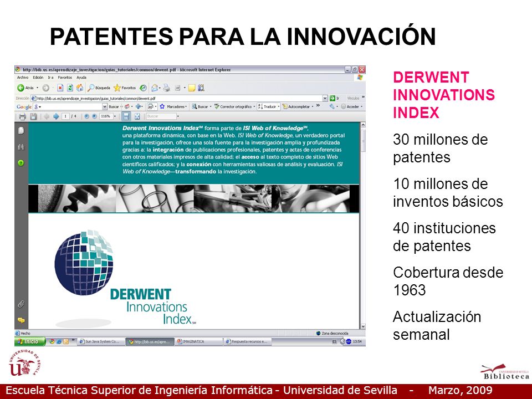The height and width of the screenshot is (399, 532).
Task: Click the yellow note icon in the toolbar
Action: (192, 88)
